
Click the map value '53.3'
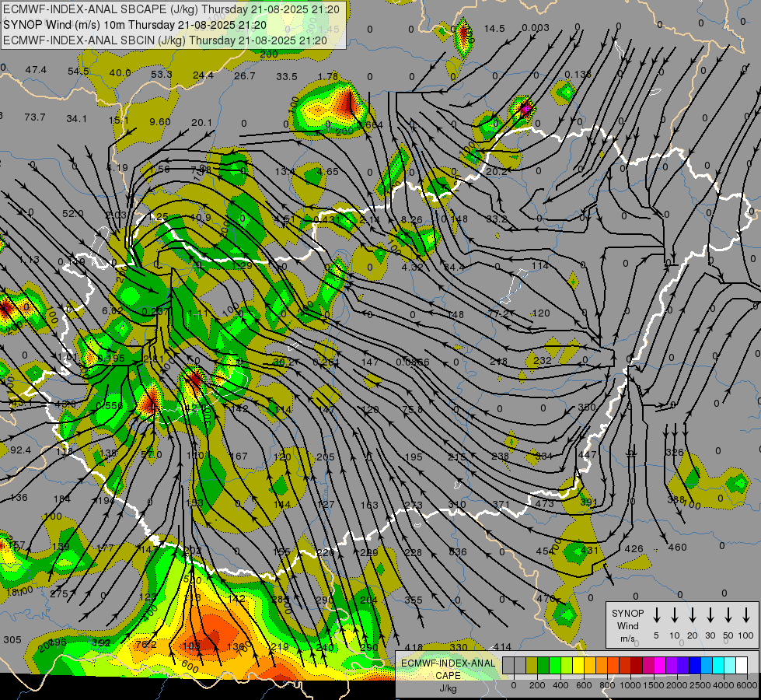[162, 75]
